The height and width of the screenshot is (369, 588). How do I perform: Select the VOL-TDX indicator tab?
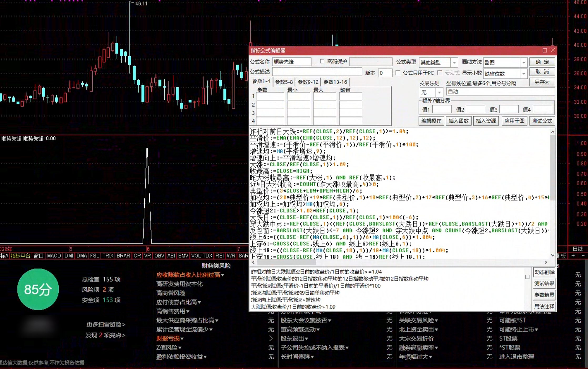pyautogui.click(x=202, y=256)
